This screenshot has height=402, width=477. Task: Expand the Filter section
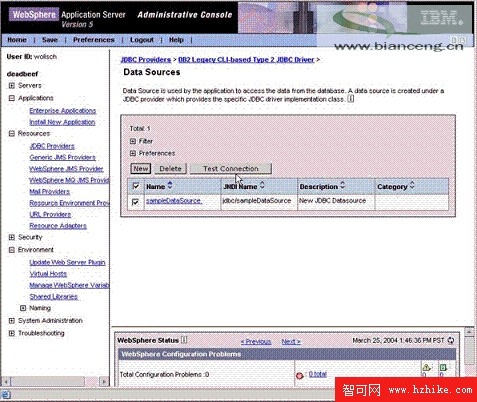coord(133,141)
